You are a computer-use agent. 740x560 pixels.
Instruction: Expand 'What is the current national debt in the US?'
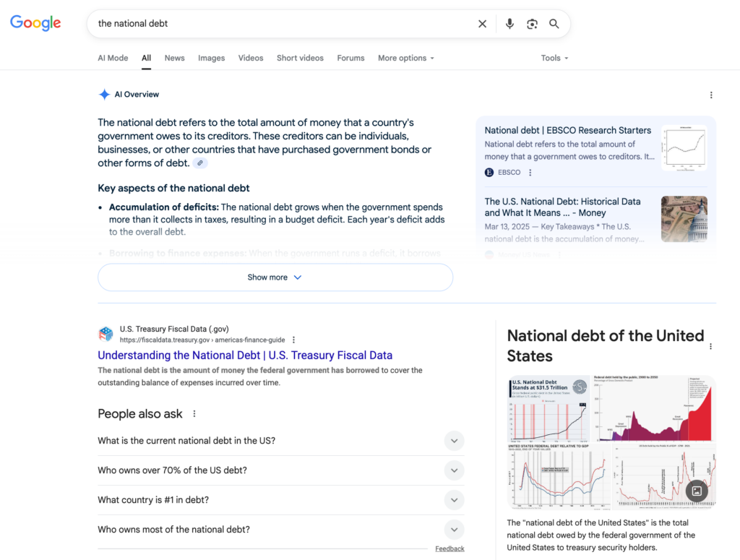pyautogui.click(x=281, y=441)
